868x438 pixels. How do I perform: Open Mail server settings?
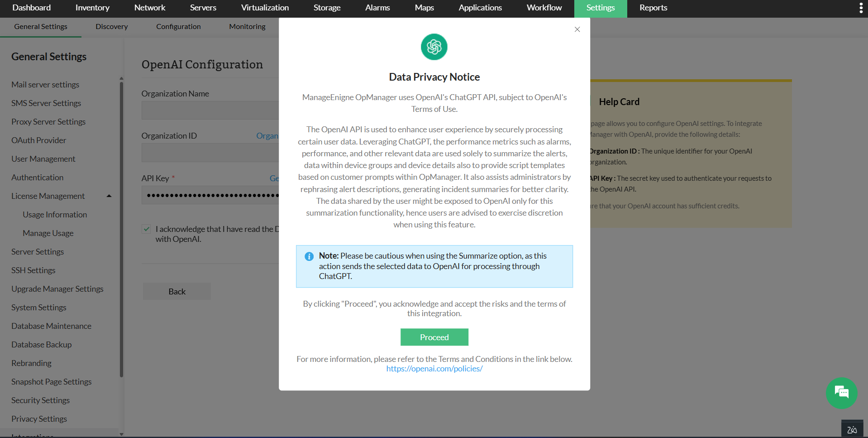(45, 85)
